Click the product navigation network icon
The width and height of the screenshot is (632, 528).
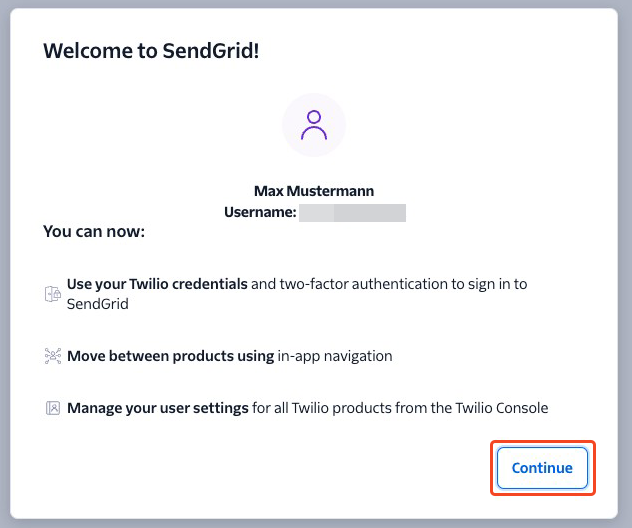pos(53,356)
